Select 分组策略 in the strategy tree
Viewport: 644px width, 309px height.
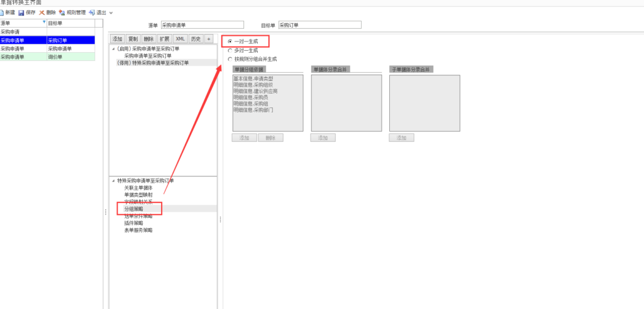[x=133, y=209]
